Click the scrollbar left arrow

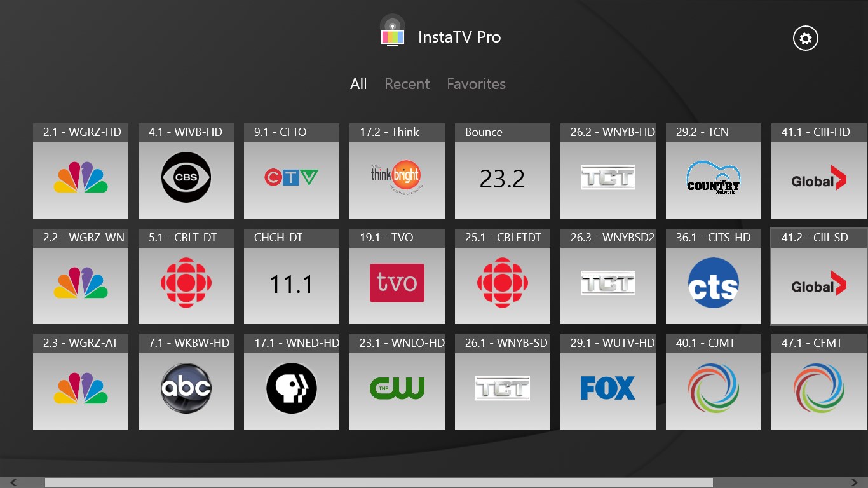pos(13,483)
